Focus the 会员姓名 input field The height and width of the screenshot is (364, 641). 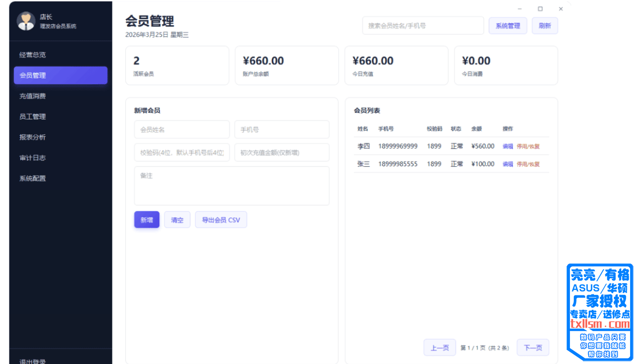pos(182,130)
